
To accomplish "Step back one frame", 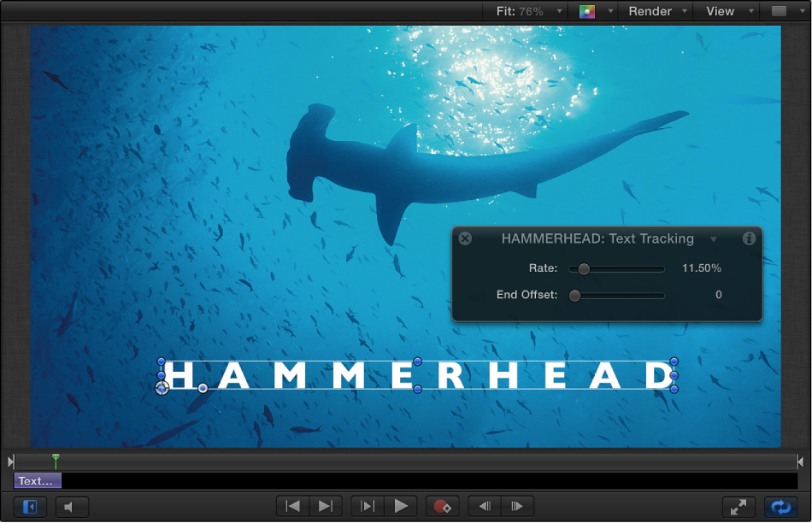I will tap(484, 506).
